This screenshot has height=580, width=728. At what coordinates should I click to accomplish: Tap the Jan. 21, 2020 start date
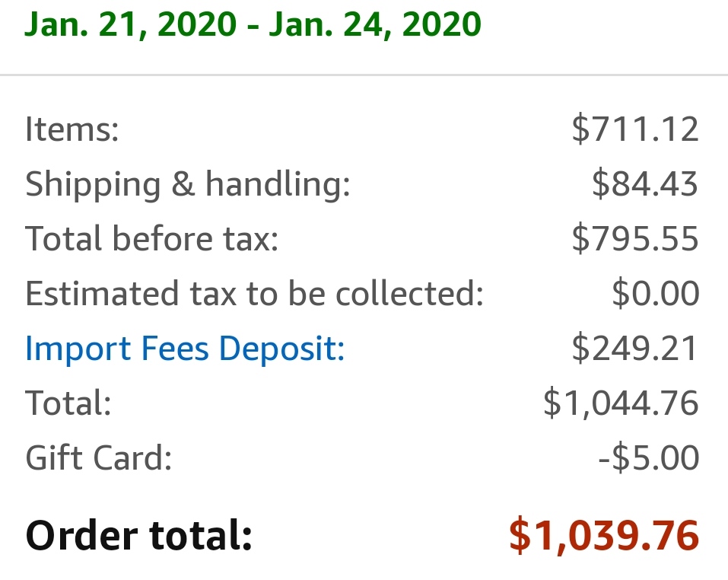pyautogui.click(x=131, y=24)
